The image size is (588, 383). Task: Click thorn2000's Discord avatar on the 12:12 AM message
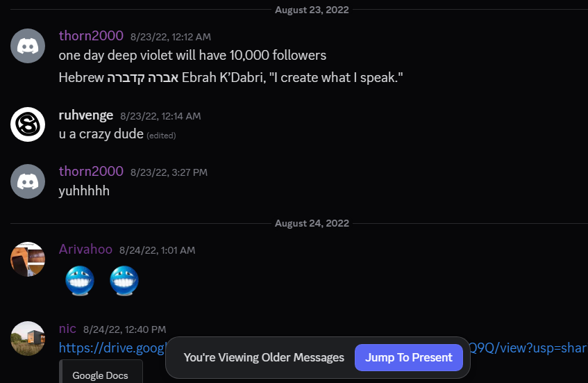point(28,46)
